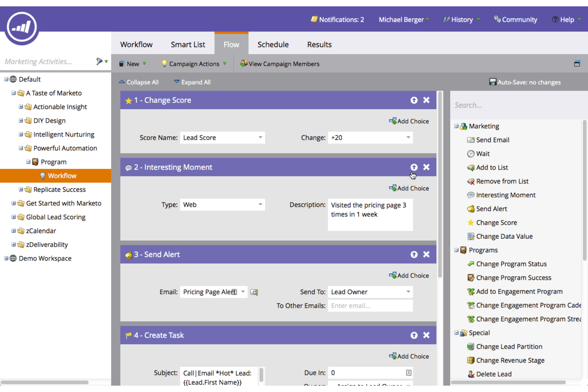Open Notifications from the top bar
The width and height of the screenshot is (588, 392).
click(x=337, y=19)
